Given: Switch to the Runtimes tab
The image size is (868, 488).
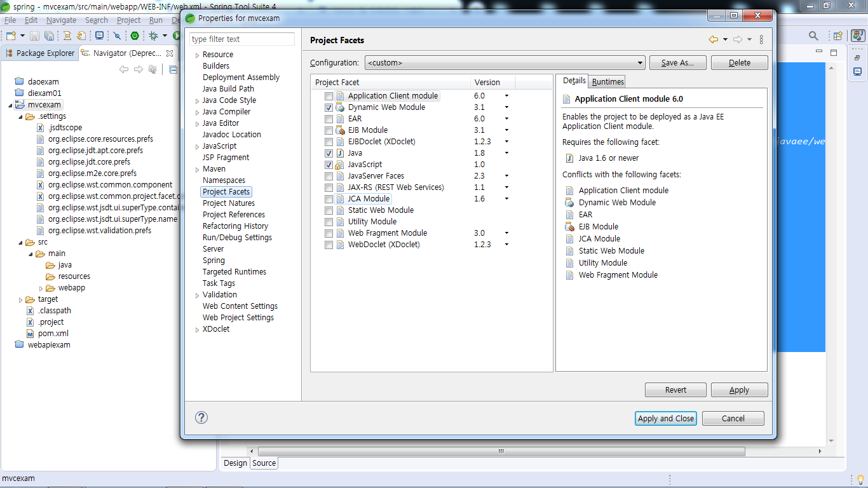Looking at the screenshot, I should [x=607, y=81].
